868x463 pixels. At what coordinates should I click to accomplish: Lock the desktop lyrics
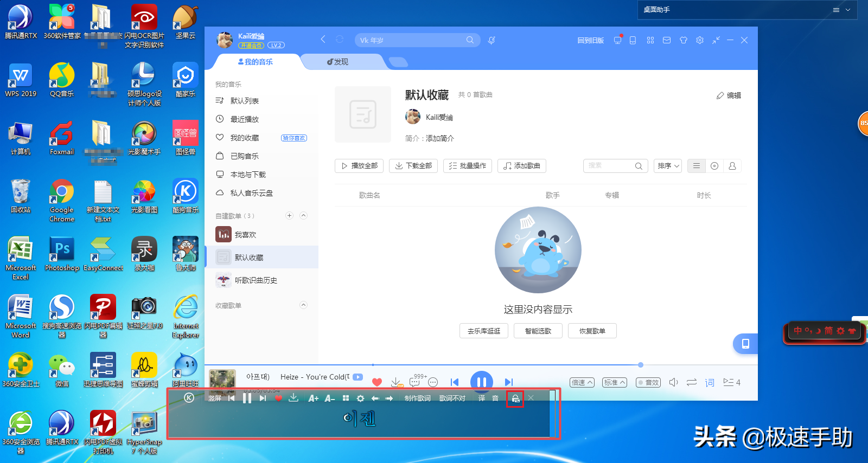point(515,398)
